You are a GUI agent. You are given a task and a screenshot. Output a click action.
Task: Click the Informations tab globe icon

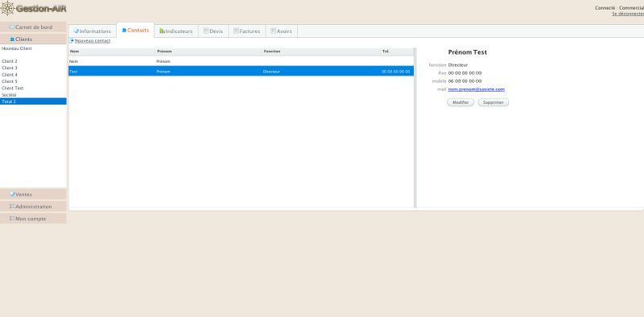76,31
